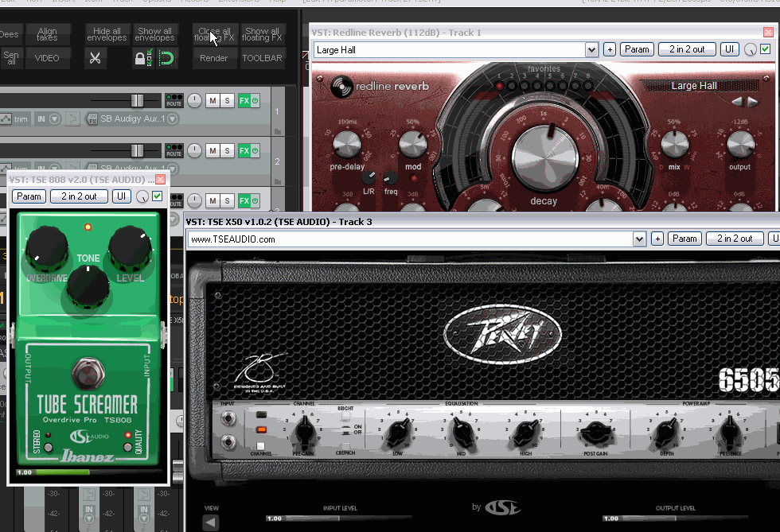780x532 pixels.
Task: Open ROUTE button on track 2
Action: coord(174,150)
